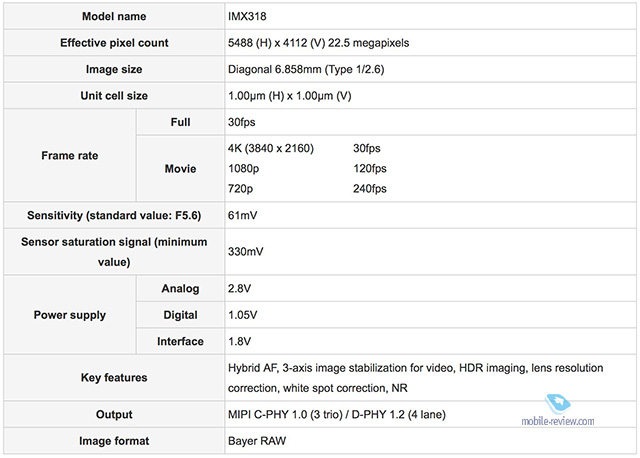Click the Sensor saturation signal label
The height and width of the screenshot is (458, 640).
point(113,251)
